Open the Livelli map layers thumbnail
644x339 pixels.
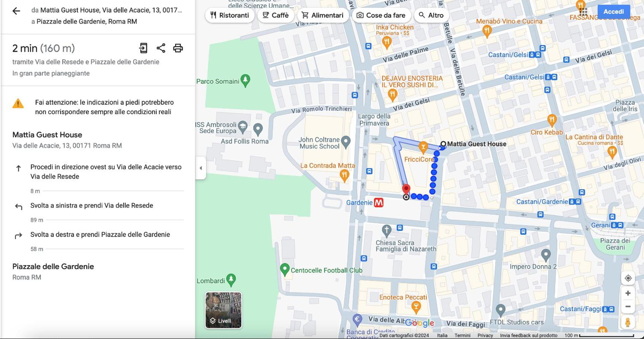click(223, 310)
